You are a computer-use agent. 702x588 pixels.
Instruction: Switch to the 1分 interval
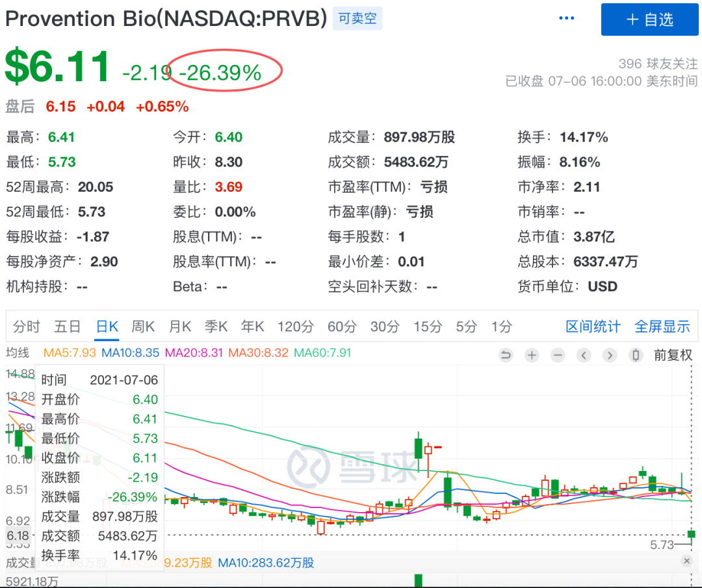[x=501, y=327]
